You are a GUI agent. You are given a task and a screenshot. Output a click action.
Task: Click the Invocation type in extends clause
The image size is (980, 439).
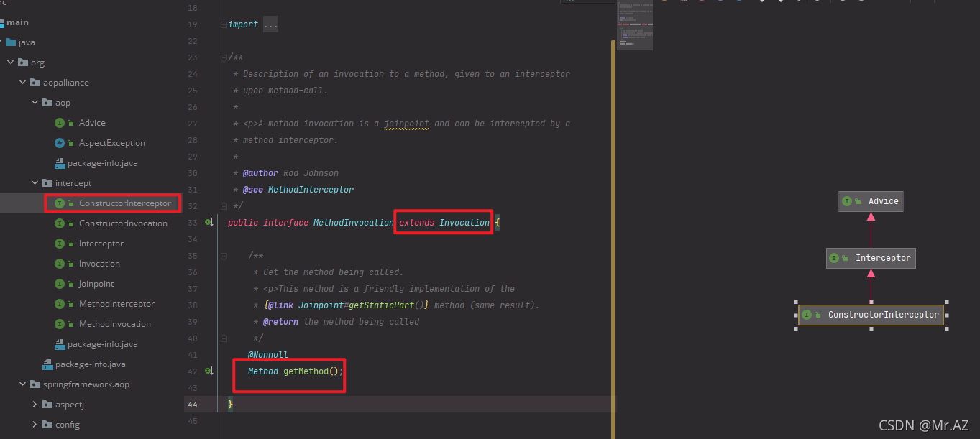click(x=464, y=223)
